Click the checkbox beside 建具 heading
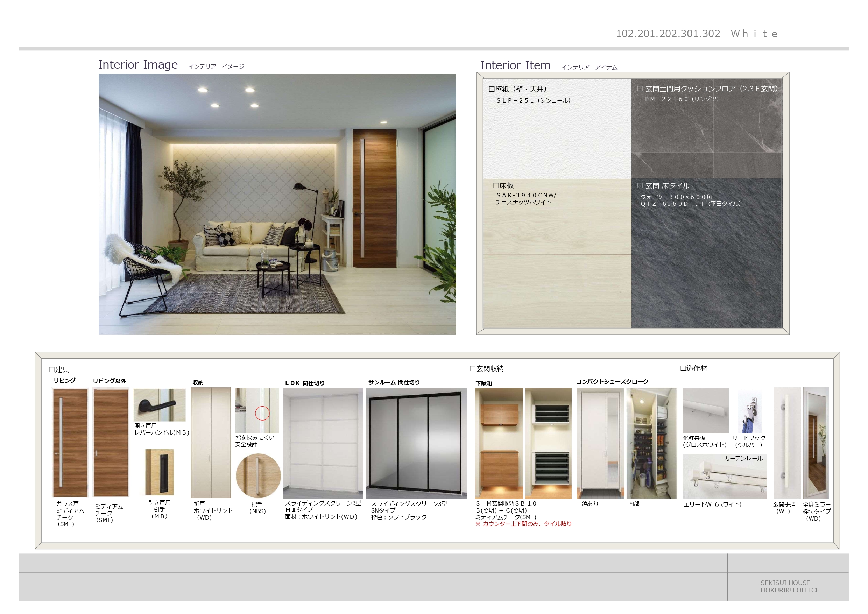The image size is (868, 614). coord(52,369)
